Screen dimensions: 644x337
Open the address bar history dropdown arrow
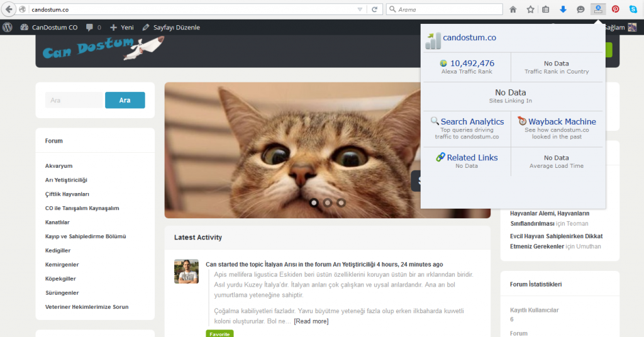click(360, 9)
